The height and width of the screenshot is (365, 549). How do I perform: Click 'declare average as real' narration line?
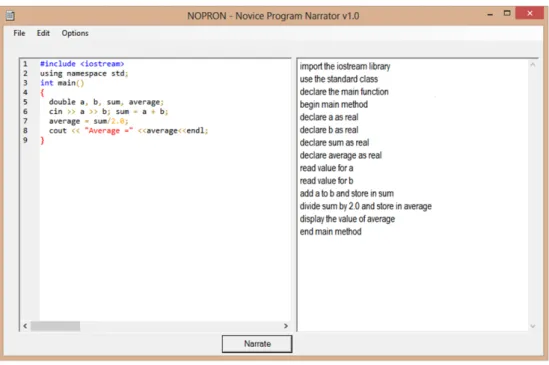(341, 156)
